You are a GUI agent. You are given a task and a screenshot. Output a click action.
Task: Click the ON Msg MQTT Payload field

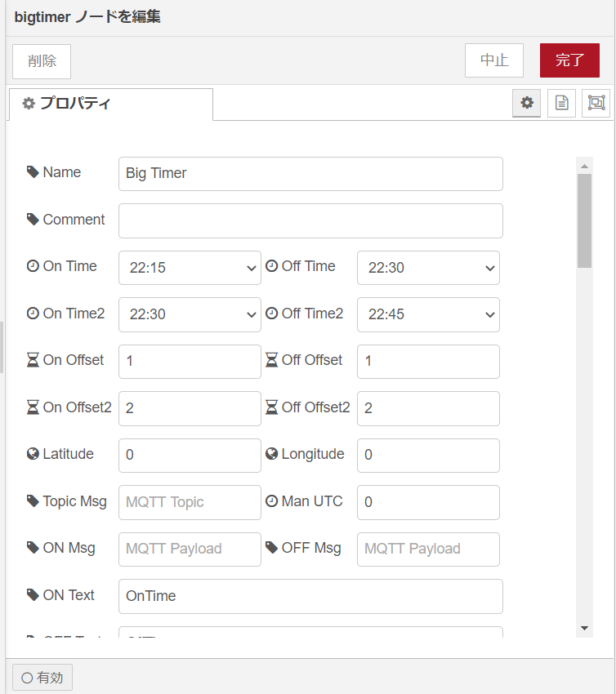tap(190, 549)
